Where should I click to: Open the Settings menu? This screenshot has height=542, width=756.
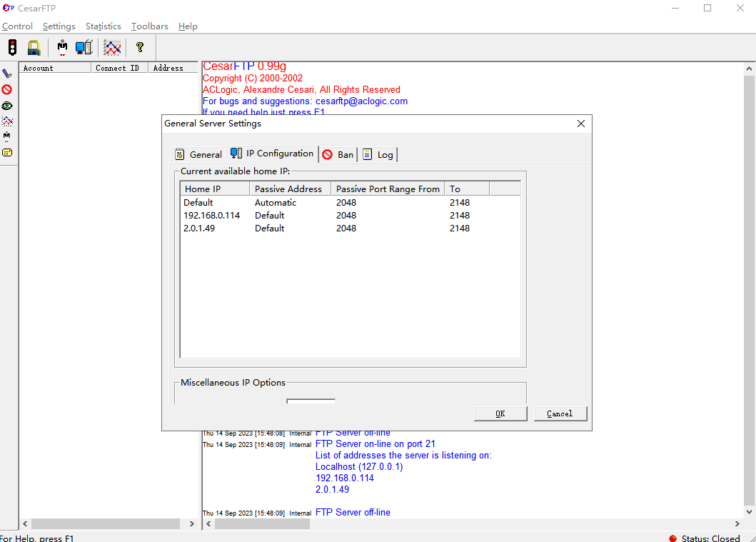point(59,26)
